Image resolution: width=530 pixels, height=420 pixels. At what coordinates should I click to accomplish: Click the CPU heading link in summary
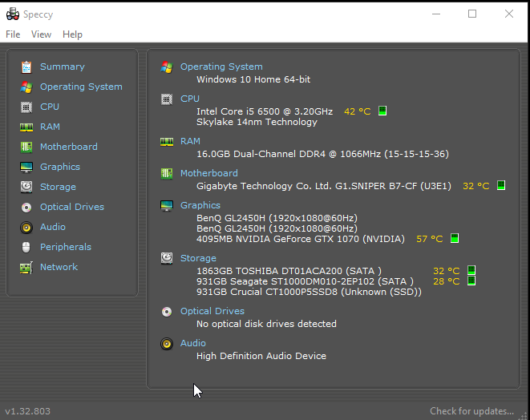click(190, 99)
